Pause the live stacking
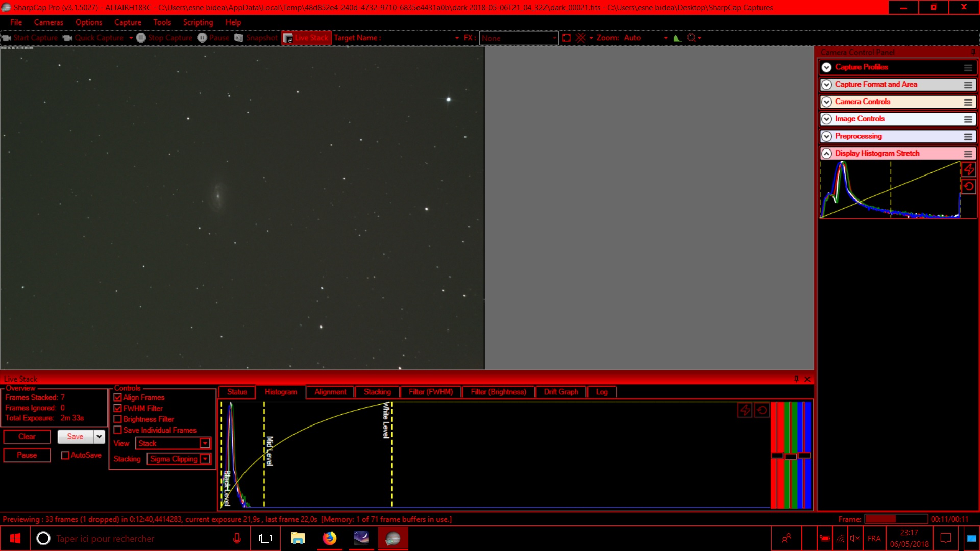 27,455
